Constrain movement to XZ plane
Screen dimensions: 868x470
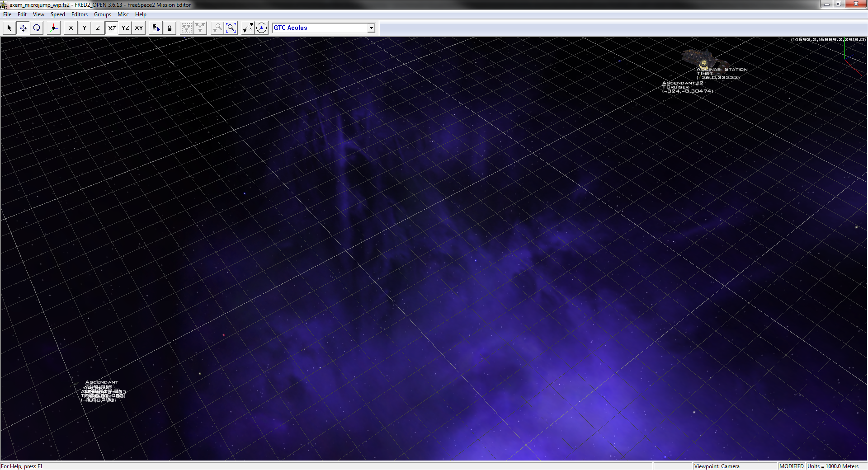(112, 28)
